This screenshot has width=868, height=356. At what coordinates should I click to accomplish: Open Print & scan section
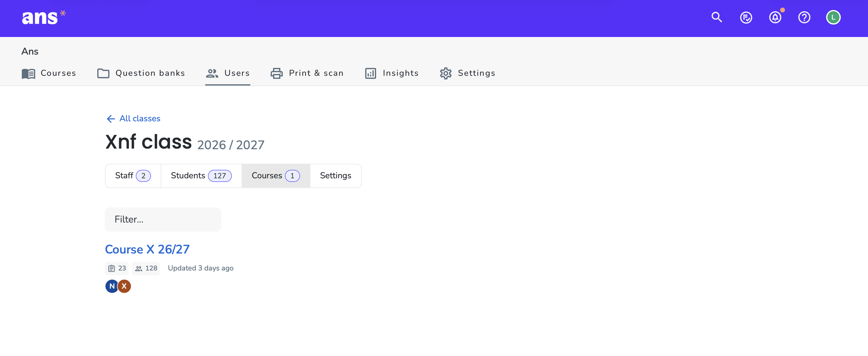[307, 73]
